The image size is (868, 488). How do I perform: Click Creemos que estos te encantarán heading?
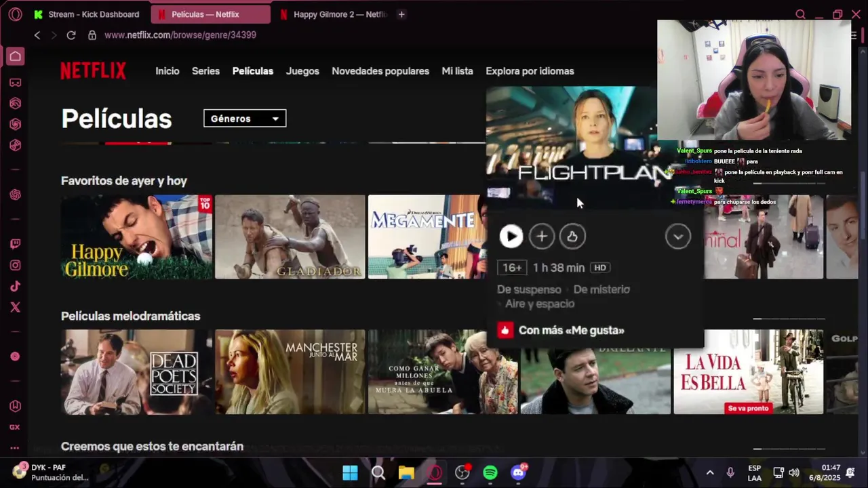(152, 446)
